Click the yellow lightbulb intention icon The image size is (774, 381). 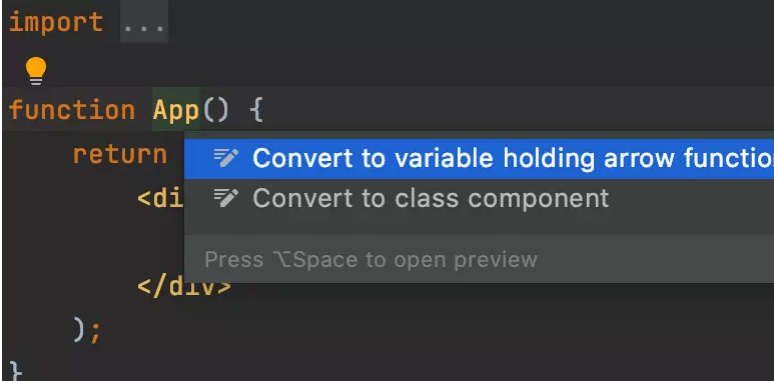(x=36, y=71)
